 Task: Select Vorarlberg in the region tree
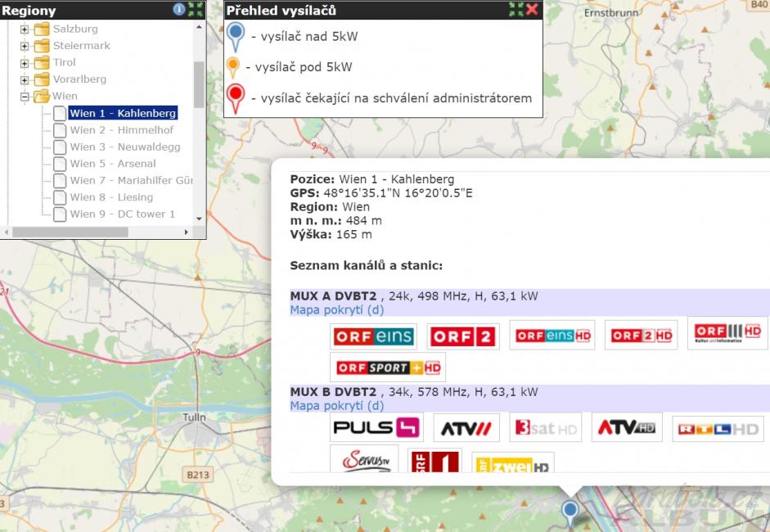79,79
